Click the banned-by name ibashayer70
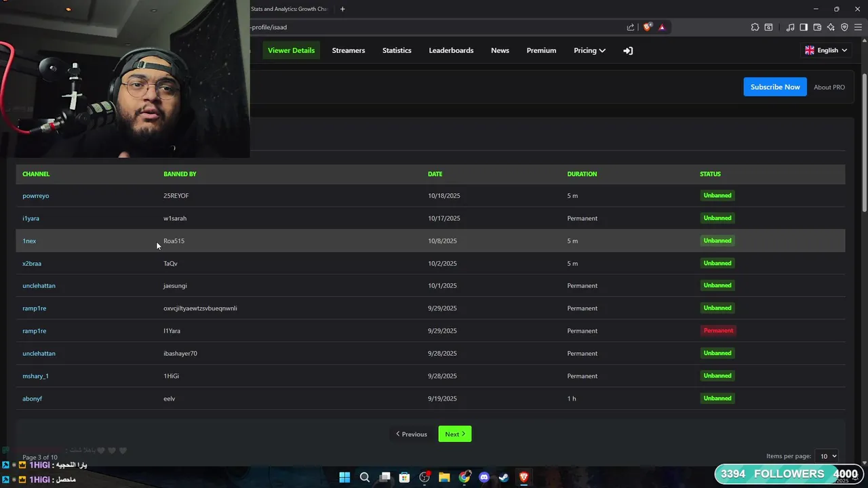Image resolution: width=868 pixels, height=488 pixels. pyautogui.click(x=180, y=354)
